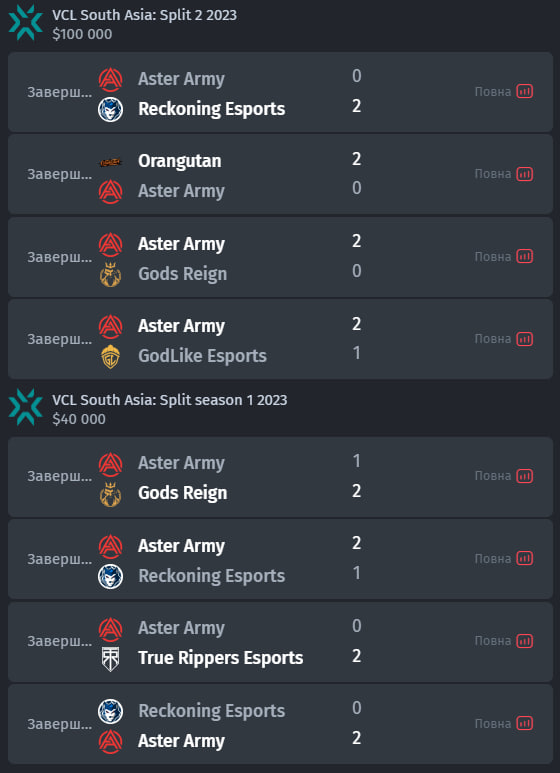Screen dimensions: 560x773
Task: Open the GodLike Esports team link
Action: click(x=202, y=356)
